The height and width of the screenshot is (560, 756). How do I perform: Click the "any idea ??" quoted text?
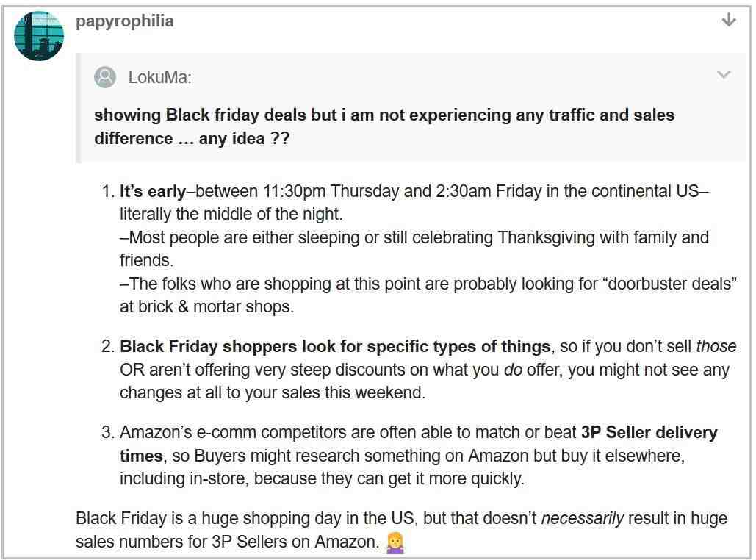(x=244, y=138)
